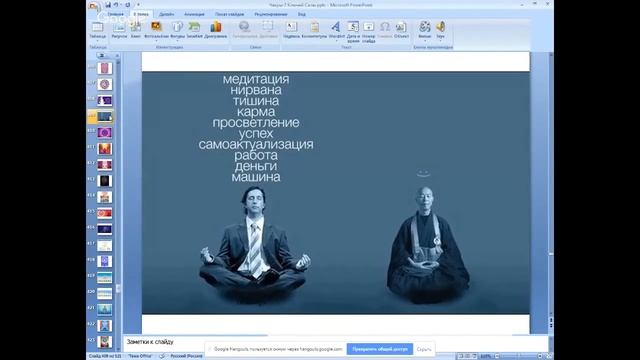Click in the slide notes (Заметки к слайду) field
Screen dimensions: 640x360
pyautogui.click(x=335, y=342)
